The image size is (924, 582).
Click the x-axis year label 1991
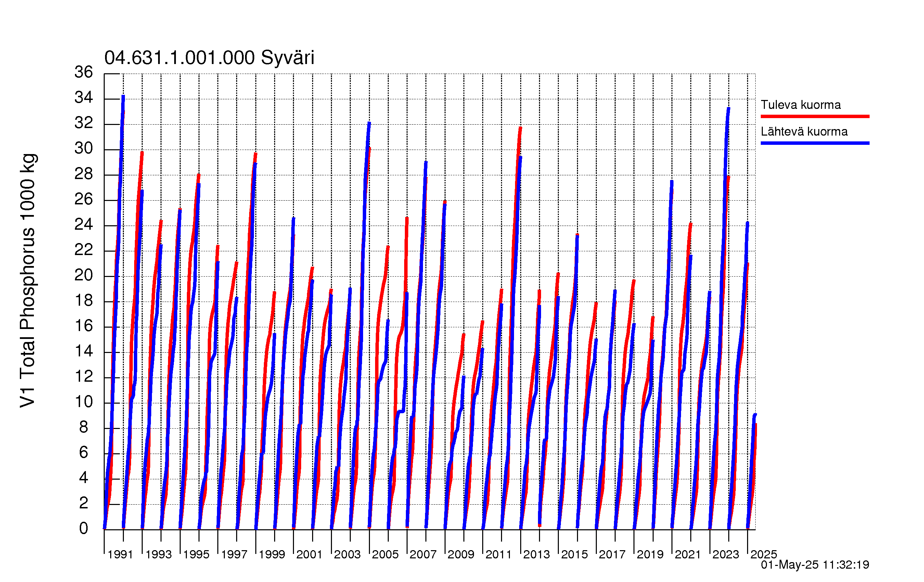click(120, 554)
